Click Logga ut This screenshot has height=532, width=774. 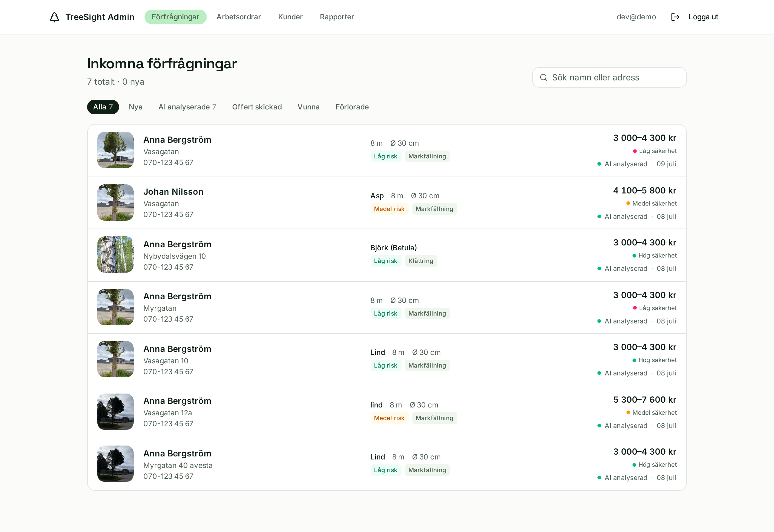point(703,17)
